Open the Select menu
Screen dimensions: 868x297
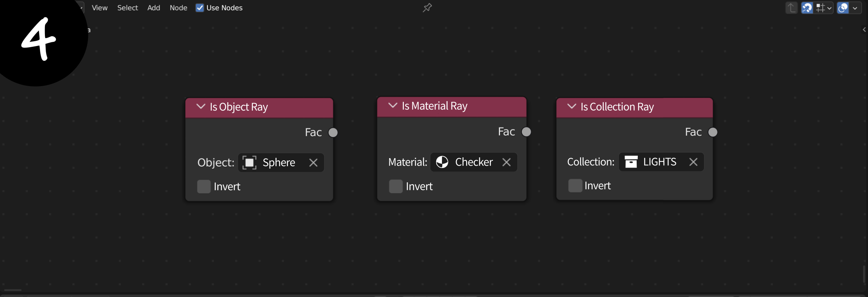pyautogui.click(x=128, y=8)
